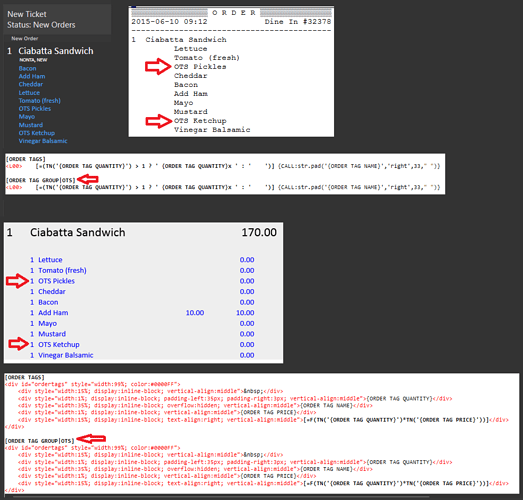This screenshot has height=500, width=523.
Task: Click red arrow beside OTS Ketchup in priced list
Action: click(x=19, y=344)
